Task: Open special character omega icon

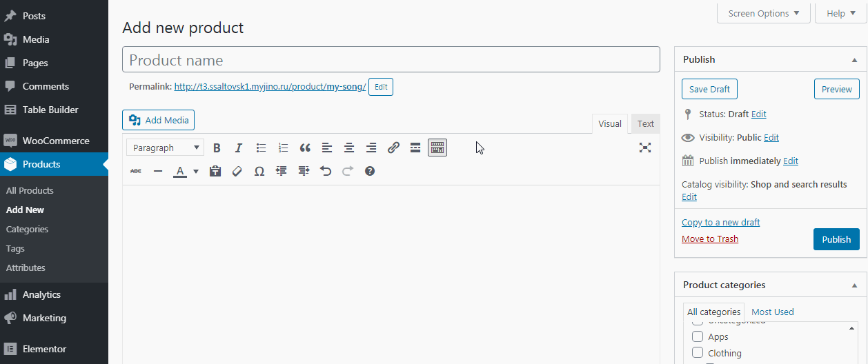Action: [259, 171]
